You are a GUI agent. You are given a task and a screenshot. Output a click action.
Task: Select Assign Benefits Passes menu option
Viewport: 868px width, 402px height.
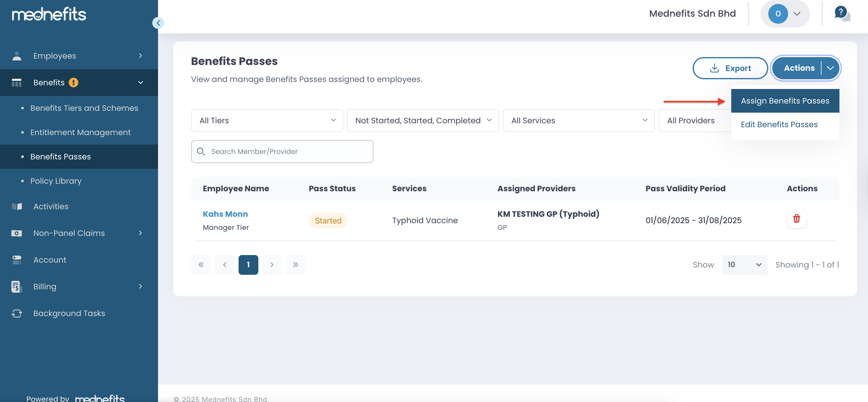point(785,101)
